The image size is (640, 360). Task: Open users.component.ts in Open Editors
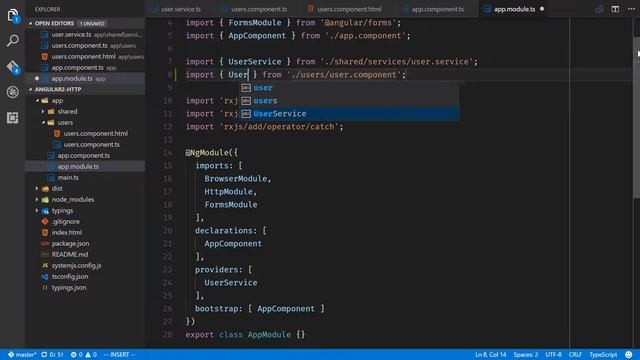[85, 46]
